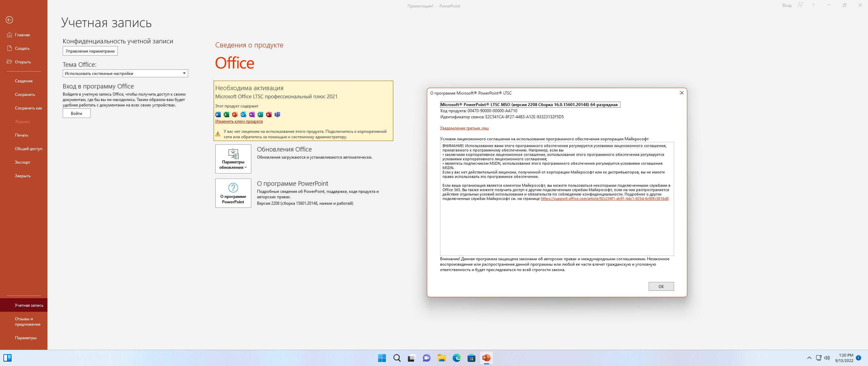Viewport: 868px width, 366px height.
Task: Open the Chat app from the taskbar
Action: (x=427, y=358)
